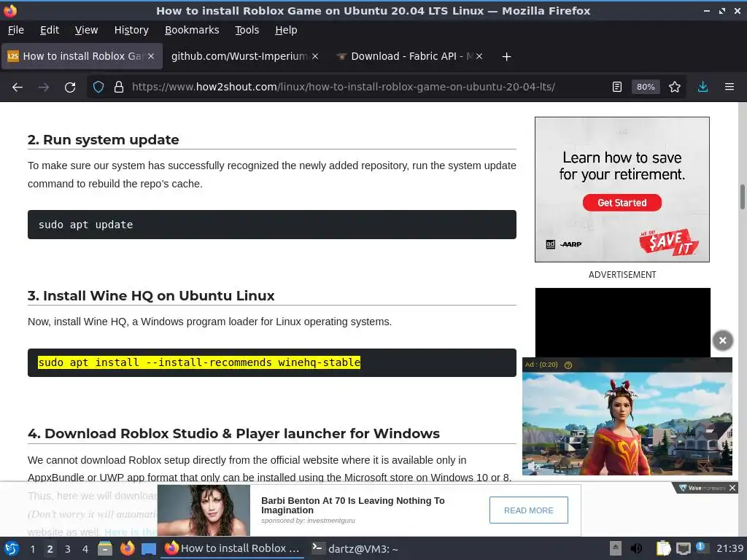Close the github.com/Wurst-Imperium tab
747x560 pixels.
click(315, 56)
